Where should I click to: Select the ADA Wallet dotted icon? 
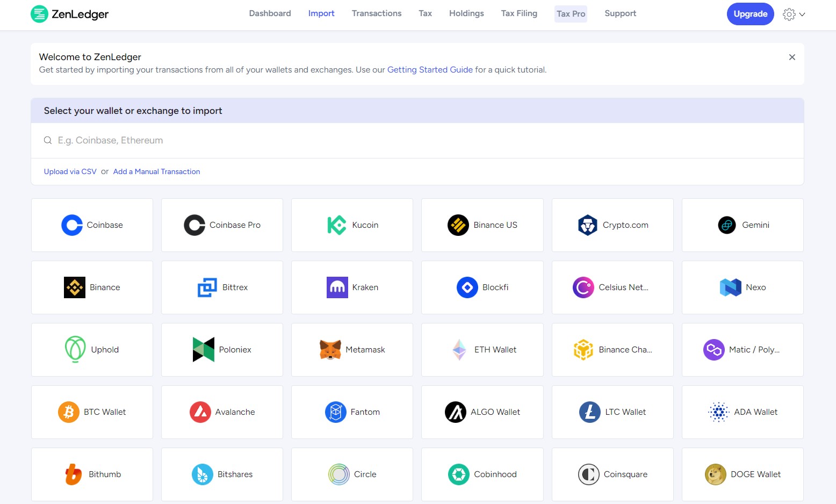coord(719,412)
